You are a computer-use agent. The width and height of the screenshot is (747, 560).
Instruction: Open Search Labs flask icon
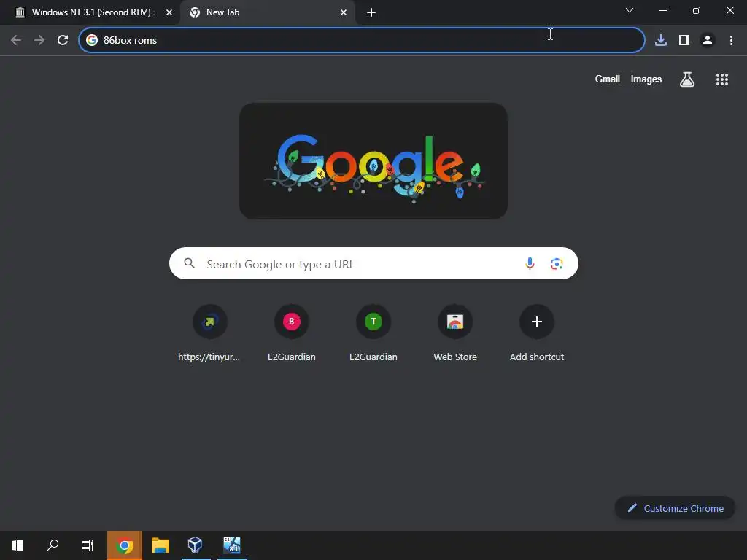click(687, 79)
